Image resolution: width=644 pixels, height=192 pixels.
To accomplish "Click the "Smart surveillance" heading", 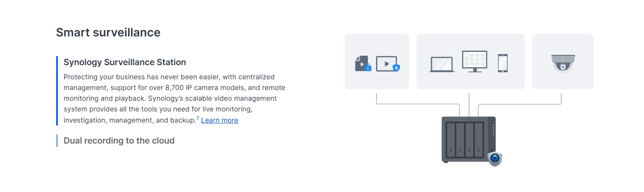I will point(108,32).
